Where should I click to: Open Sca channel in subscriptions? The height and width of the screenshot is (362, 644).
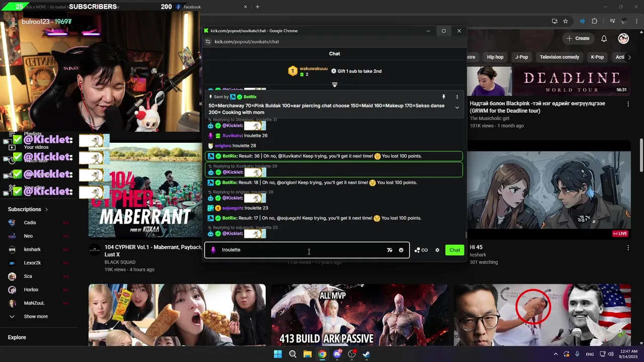click(39, 276)
